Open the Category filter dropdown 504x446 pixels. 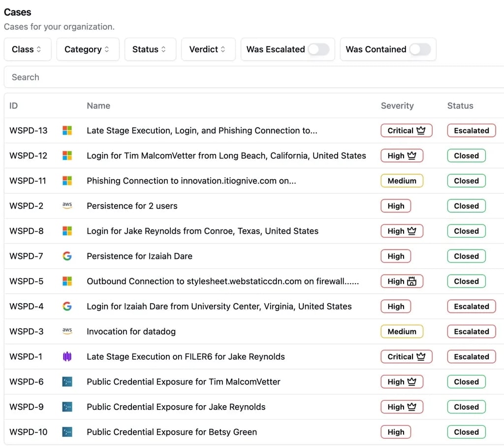88,49
